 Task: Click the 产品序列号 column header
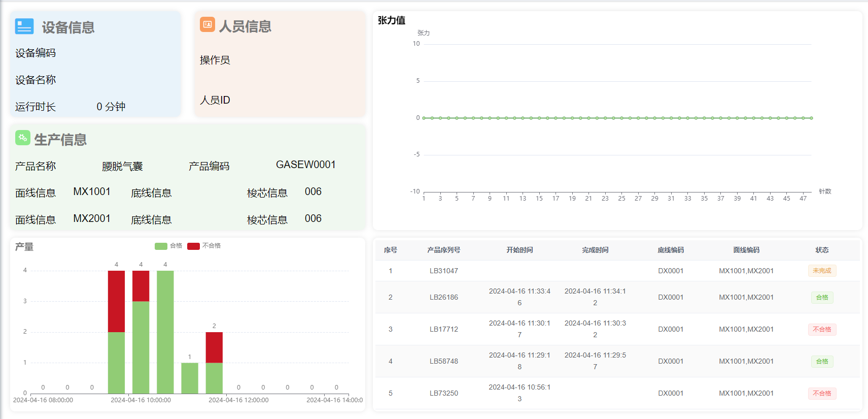443,250
